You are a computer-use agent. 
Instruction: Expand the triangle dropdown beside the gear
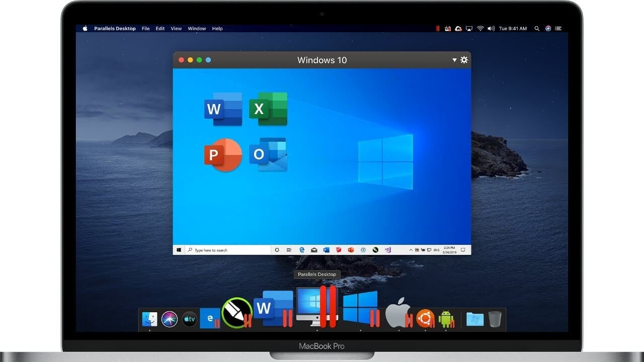click(454, 60)
